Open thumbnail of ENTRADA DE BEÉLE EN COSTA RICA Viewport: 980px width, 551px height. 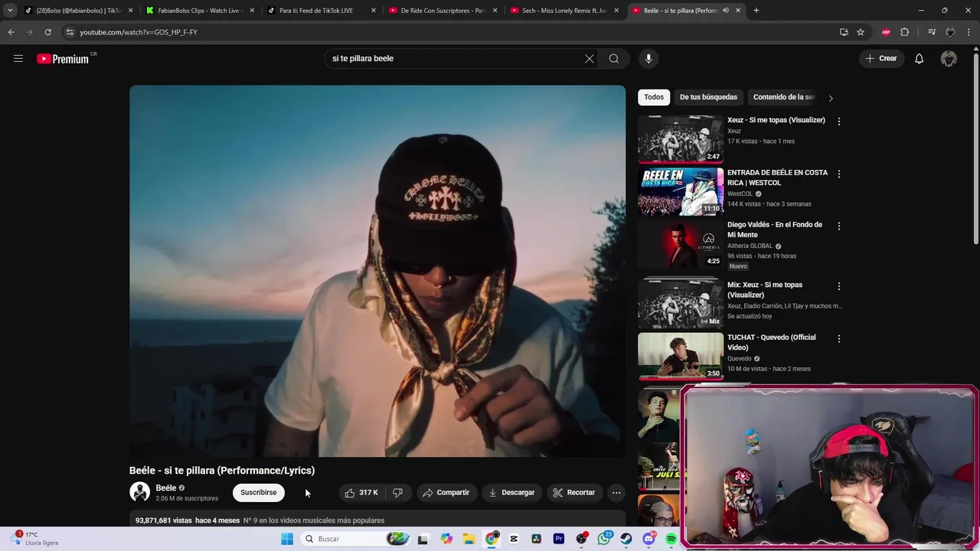tap(681, 191)
